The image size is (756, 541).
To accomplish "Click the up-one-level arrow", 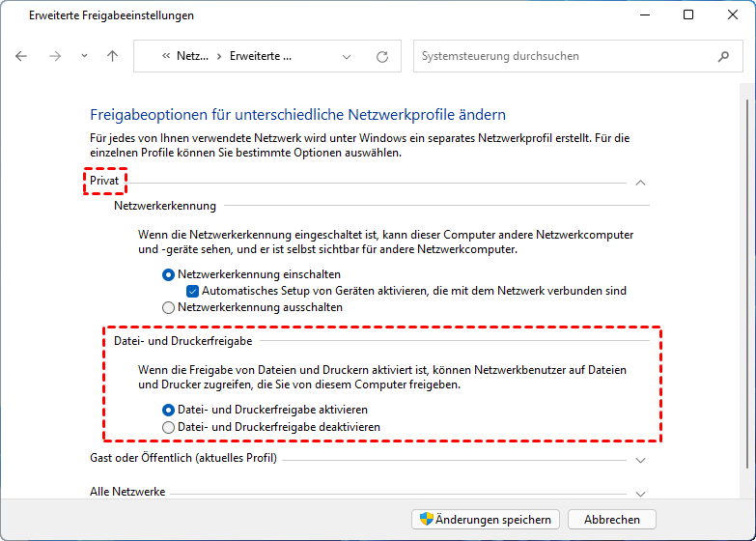I will tap(112, 56).
